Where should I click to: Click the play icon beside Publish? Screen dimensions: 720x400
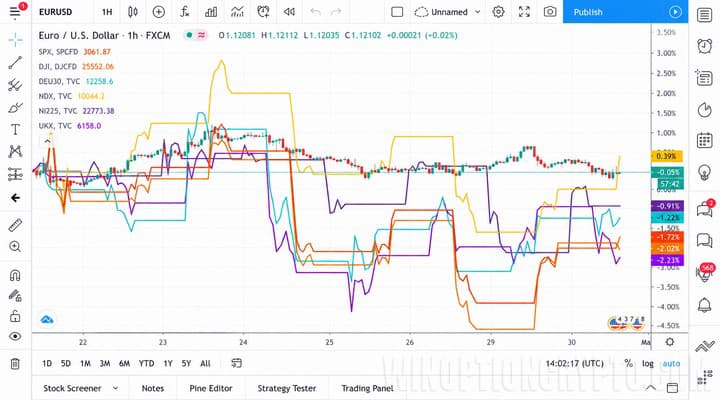[x=675, y=12]
